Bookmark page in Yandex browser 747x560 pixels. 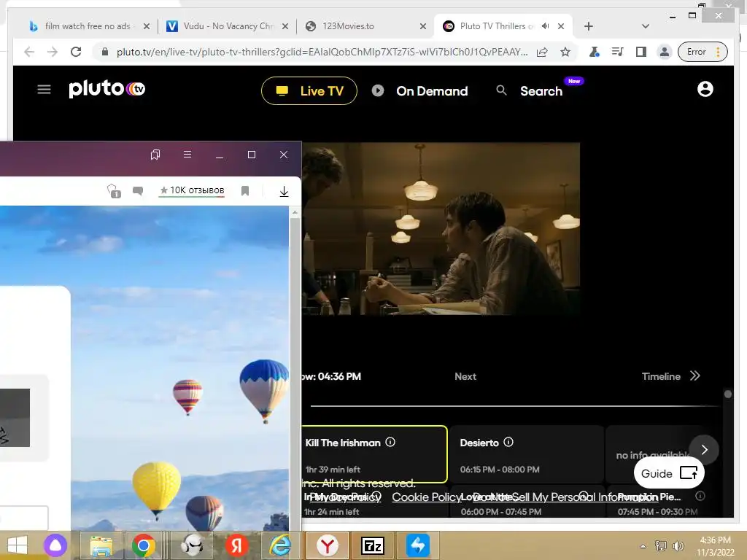click(x=245, y=191)
